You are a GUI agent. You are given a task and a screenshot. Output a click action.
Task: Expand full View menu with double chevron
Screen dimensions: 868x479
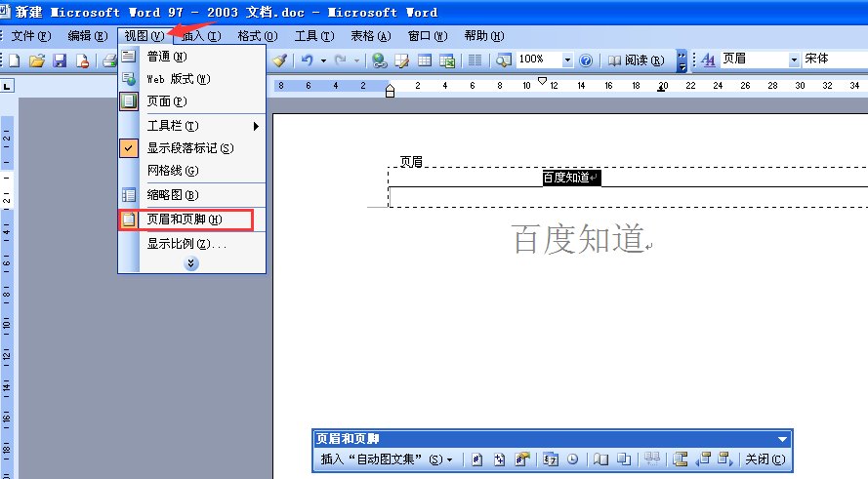191,263
